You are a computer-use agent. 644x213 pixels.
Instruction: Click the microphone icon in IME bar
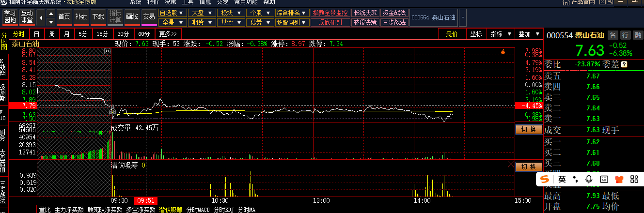pos(589,180)
